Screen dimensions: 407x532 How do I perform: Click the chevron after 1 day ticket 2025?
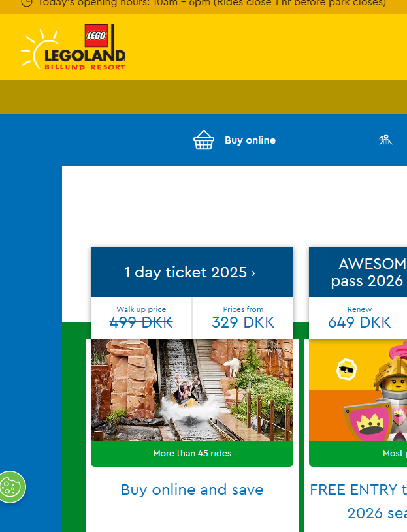(x=253, y=273)
